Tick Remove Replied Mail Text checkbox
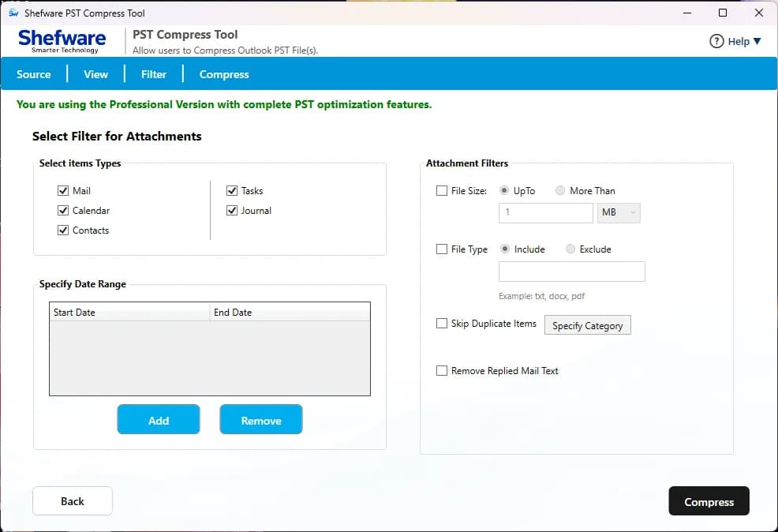The height and width of the screenshot is (532, 778). (442, 371)
